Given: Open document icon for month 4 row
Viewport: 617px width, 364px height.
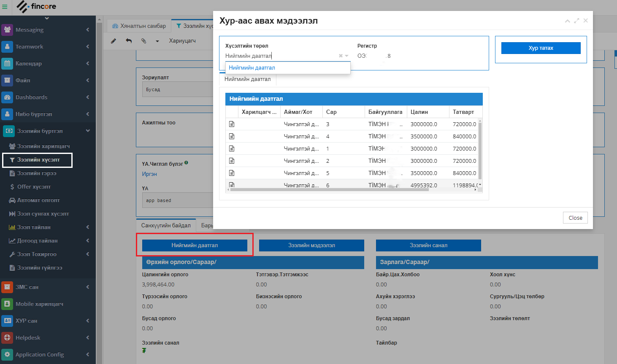Looking at the screenshot, I should coord(232,136).
